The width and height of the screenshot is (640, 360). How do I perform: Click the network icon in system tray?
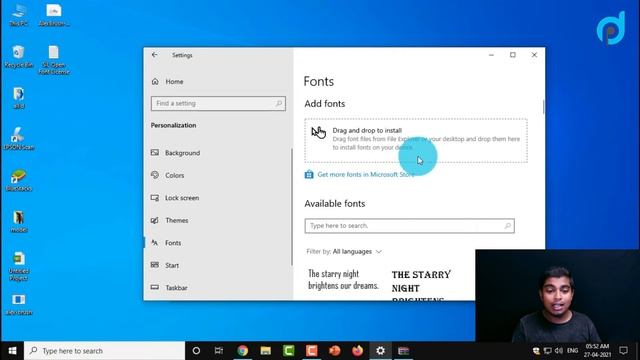[547, 351]
